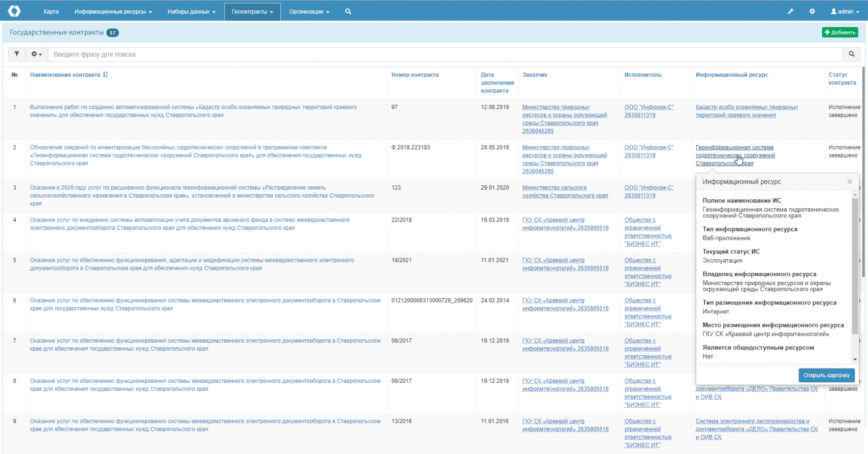Image resolution: width=868 pixels, height=454 pixels.
Task: Open the gear settings icon in navbar
Action: [x=812, y=11]
